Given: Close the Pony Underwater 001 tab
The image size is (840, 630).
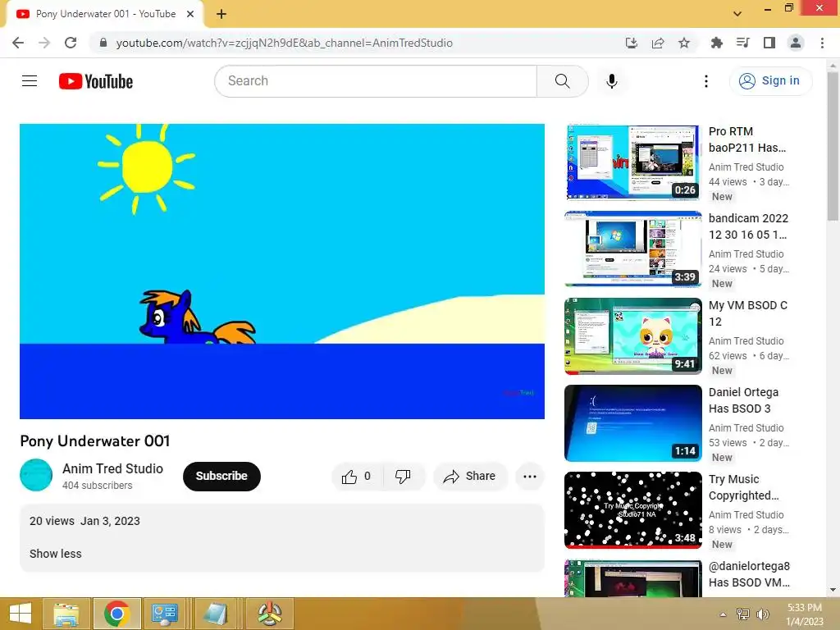Looking at the screenshot, I should click(x=190, y=14).
